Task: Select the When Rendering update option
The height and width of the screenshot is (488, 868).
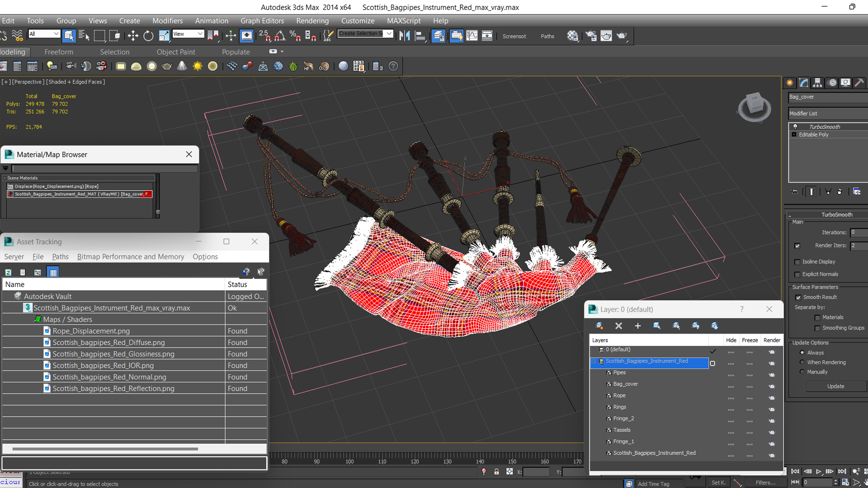Action: (x=802, y=362)
